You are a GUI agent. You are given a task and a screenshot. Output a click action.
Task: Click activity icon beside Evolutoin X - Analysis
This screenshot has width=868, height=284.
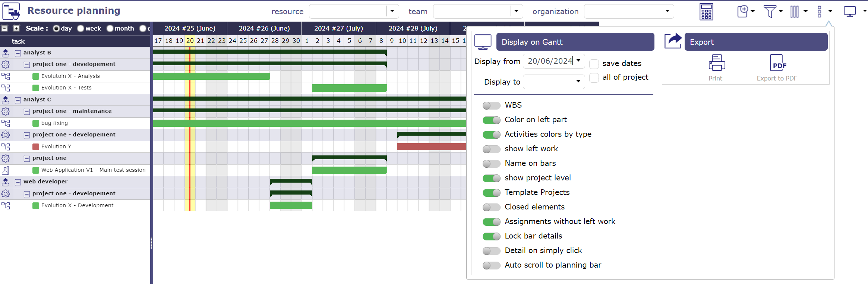pos(6,76)
